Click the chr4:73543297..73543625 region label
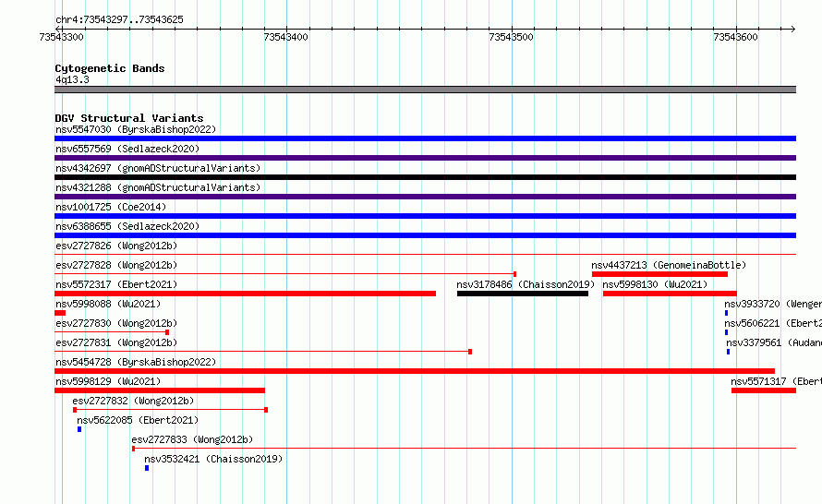 119,19
